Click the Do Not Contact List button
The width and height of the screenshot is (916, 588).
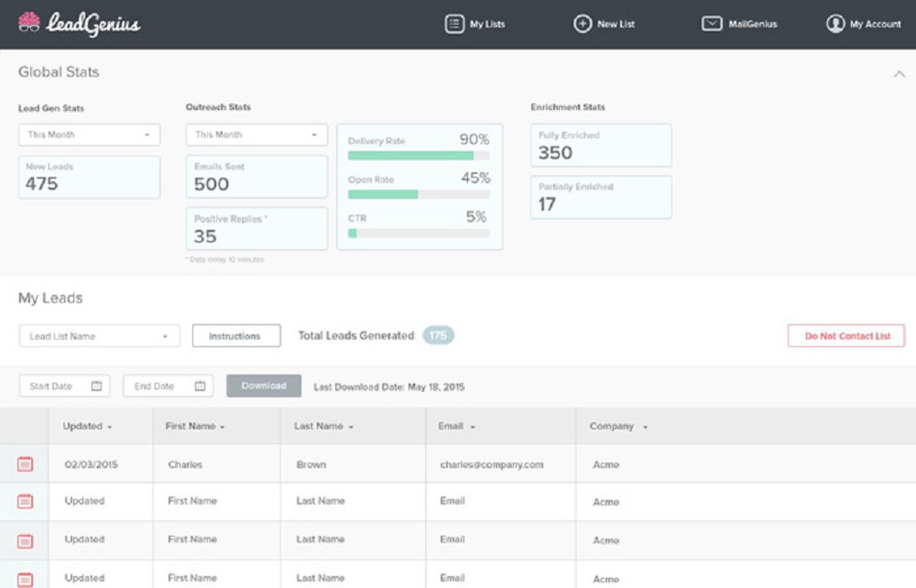(x=846, y=336)
